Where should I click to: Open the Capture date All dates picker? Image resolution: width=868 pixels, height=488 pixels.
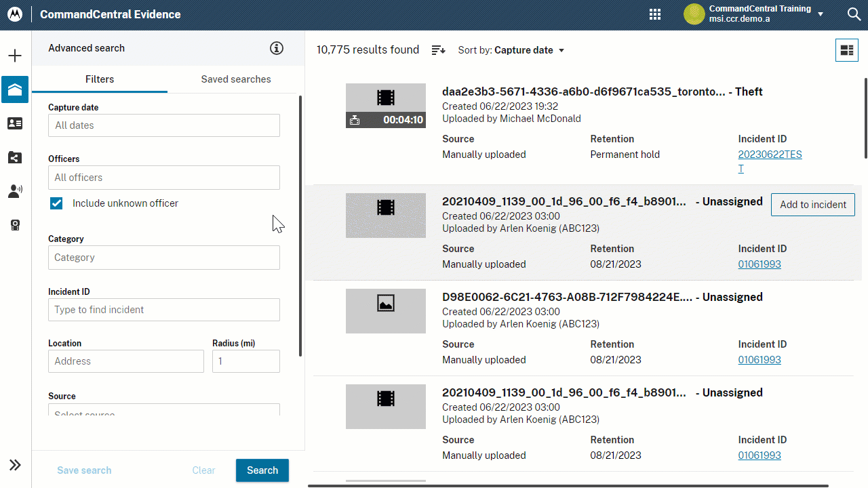(163, 125)
